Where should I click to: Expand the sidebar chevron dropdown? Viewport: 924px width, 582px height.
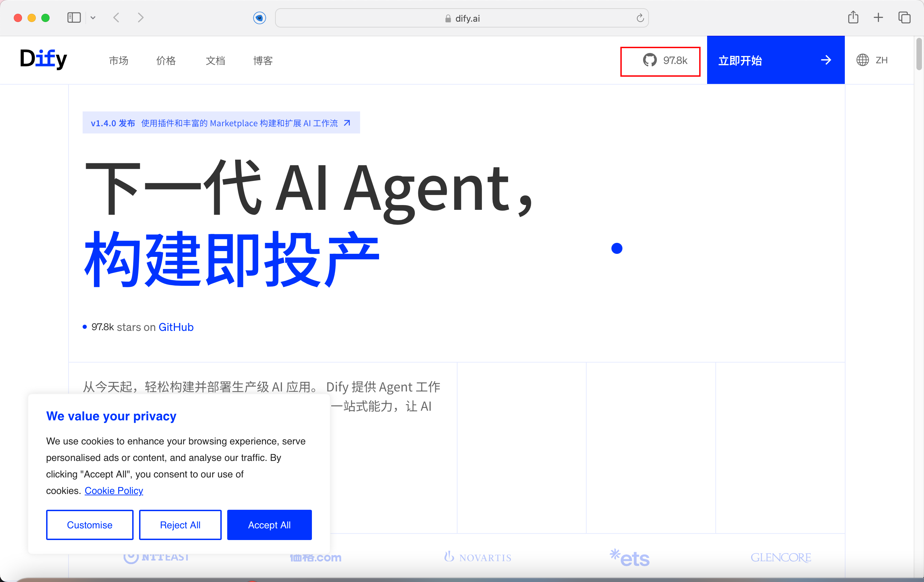(93, 18)
